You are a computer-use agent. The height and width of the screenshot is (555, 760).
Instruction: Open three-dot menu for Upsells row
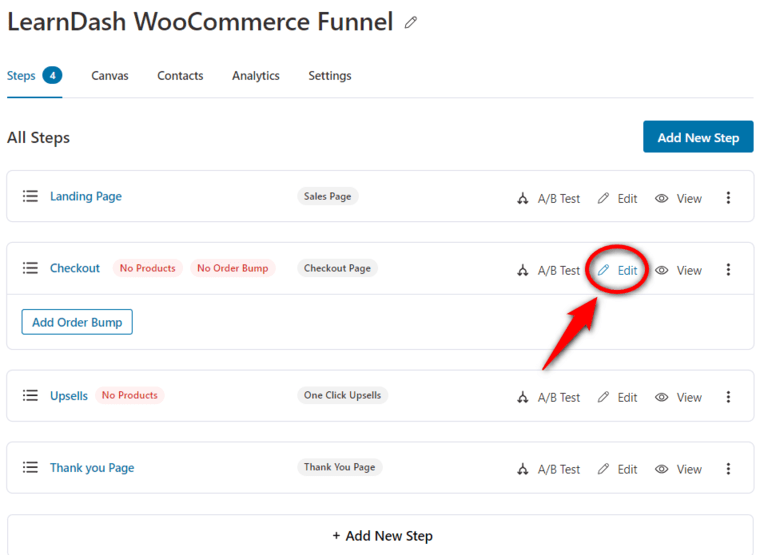pyautogui.click(x=728, y=397)
